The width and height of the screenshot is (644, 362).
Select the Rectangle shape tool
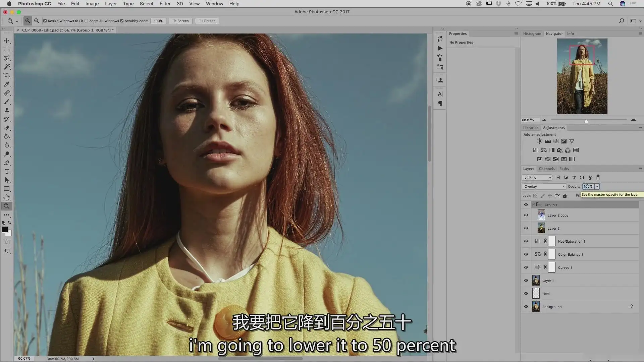coord(7,189)
